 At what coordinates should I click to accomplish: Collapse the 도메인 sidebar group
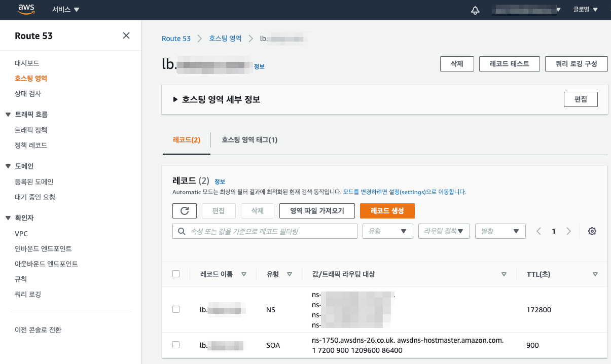click(x=8, y=166)
